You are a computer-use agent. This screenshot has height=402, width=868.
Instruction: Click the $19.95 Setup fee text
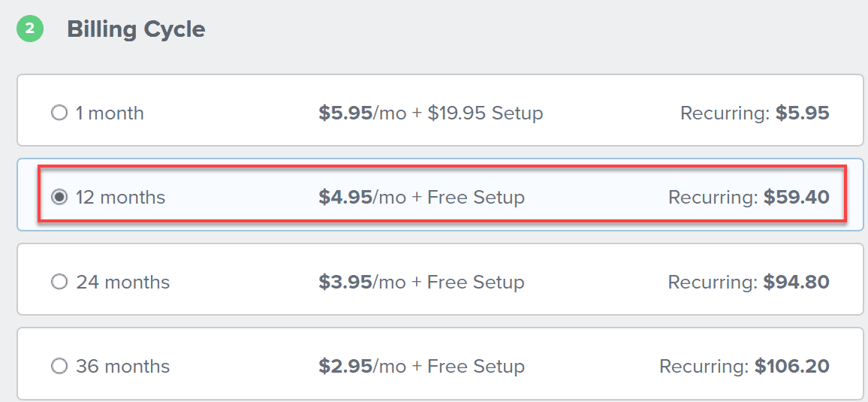[x=485, y=113]
